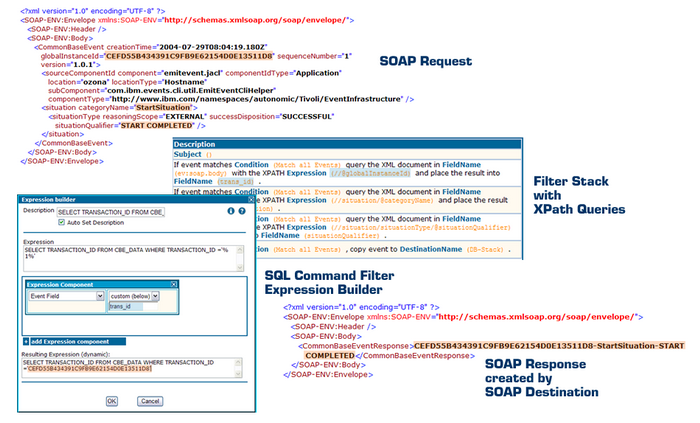Click the emitevent.jacl component value

coord(192,73)
